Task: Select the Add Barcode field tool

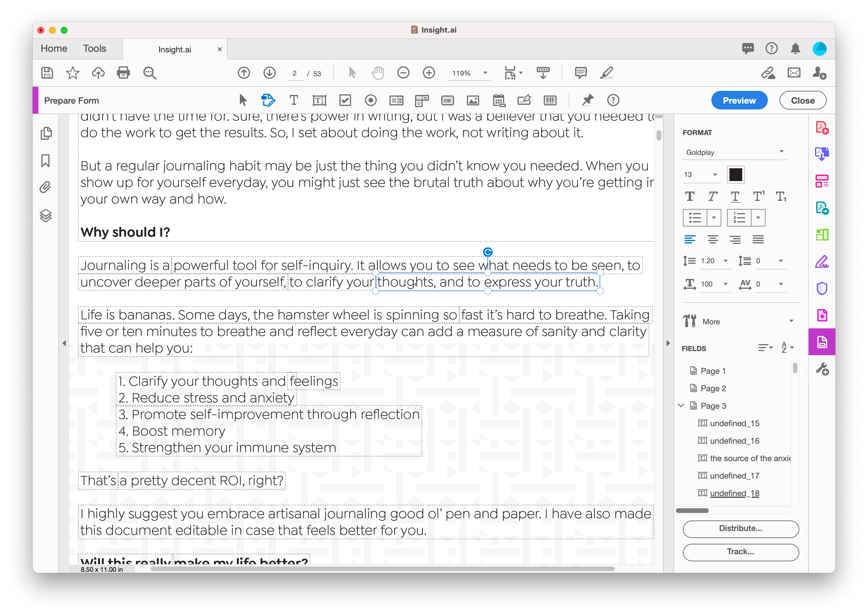Action: 550,100
